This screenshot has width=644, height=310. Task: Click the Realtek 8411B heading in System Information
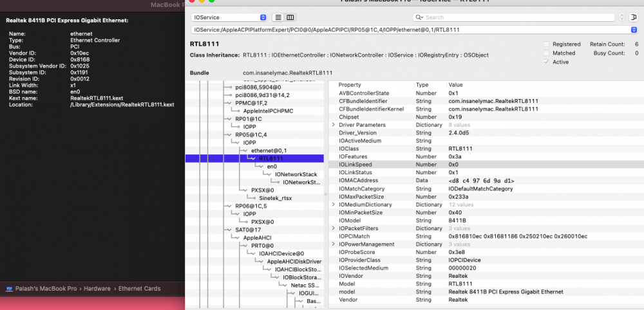coord(67,20)
